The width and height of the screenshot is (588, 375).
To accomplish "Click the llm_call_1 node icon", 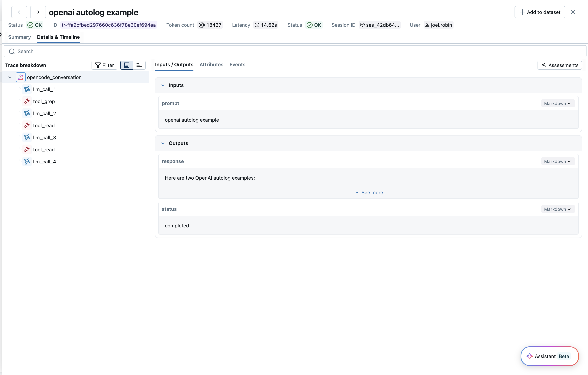I will coord(27,89).
